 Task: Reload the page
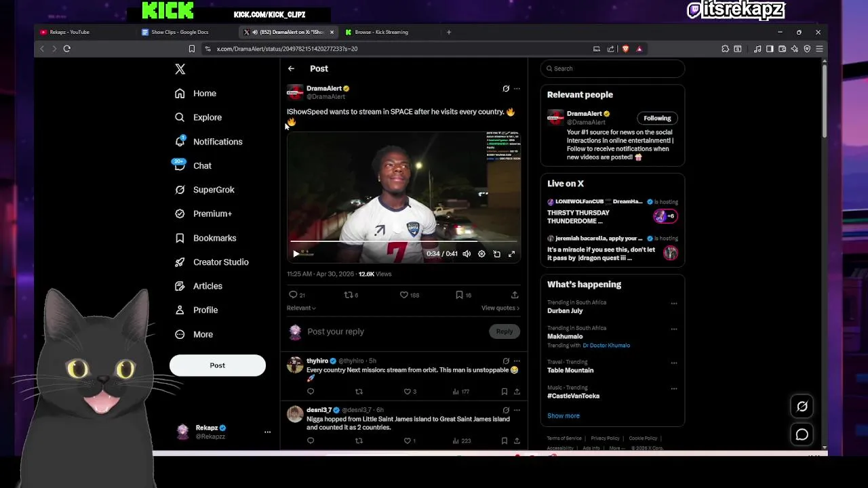66,49
